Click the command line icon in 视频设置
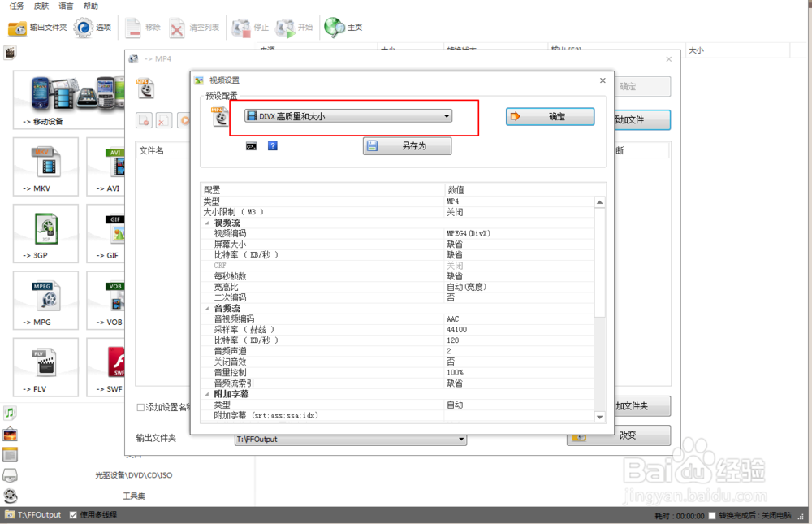 (251, 147)
